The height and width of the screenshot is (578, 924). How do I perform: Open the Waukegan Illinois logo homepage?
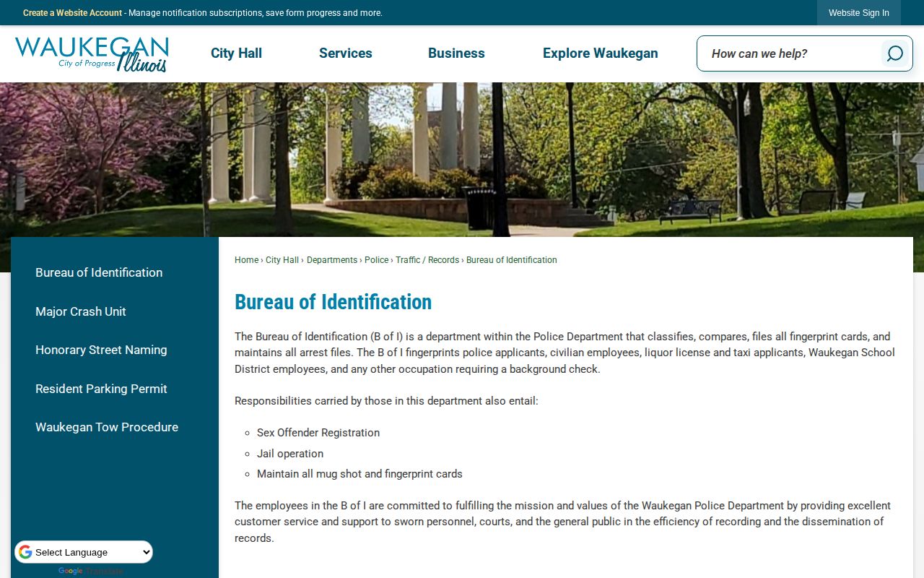(x=92, y=54)
